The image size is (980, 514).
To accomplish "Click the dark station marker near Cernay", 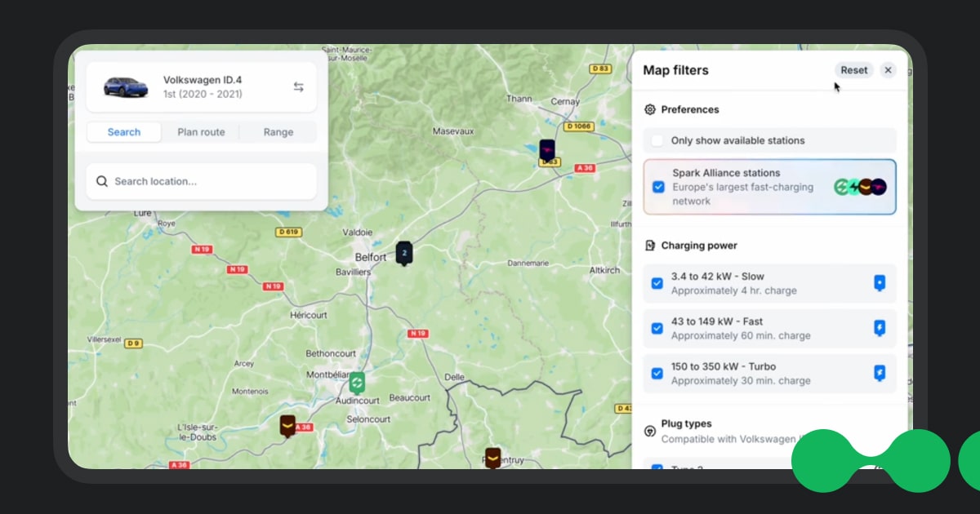I will point(547,151).
